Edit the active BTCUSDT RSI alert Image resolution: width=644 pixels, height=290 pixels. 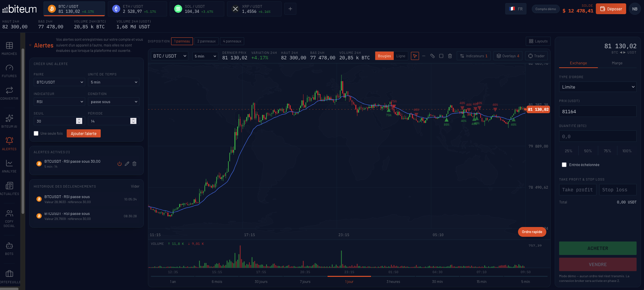tap(127, 164)
